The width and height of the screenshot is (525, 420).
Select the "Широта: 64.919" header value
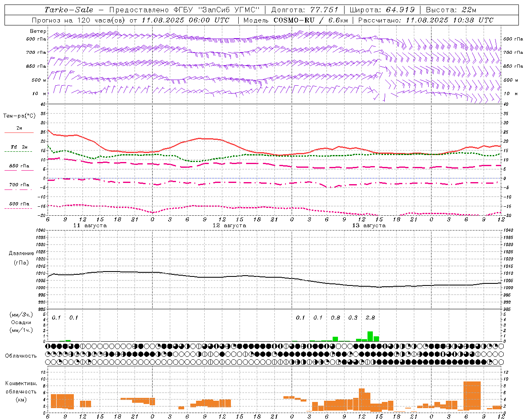pyautogui.click(x=382, y=10)
